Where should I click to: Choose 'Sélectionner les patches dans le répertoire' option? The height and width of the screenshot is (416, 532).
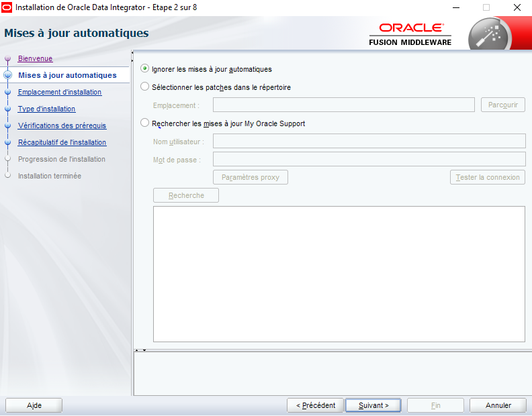(x=145, y=87)
